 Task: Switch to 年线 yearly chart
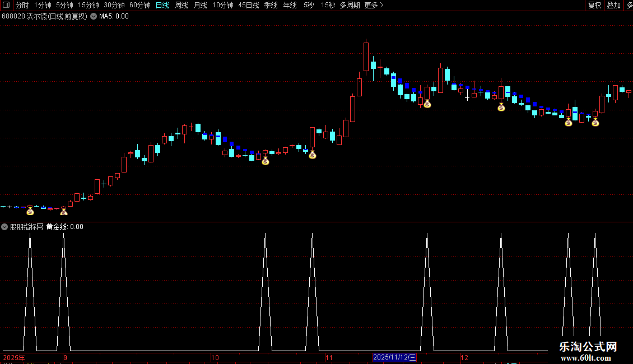click(x=290, y=5)
